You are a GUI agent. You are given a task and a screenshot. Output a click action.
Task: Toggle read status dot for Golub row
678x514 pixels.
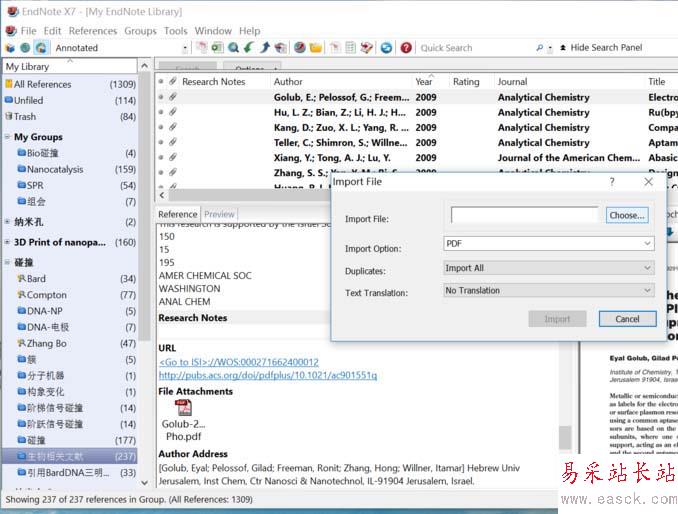(161, 97)
